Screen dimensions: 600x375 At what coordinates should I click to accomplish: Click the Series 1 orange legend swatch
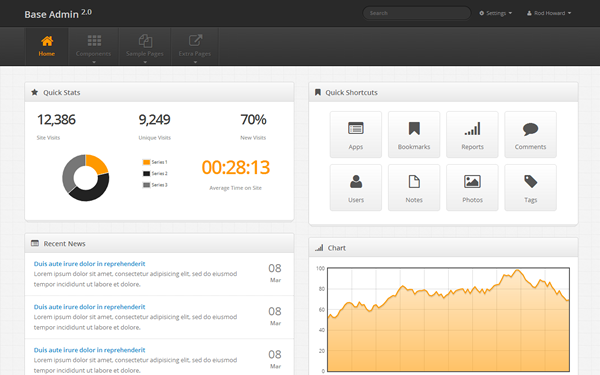click(x=146, y=162)
